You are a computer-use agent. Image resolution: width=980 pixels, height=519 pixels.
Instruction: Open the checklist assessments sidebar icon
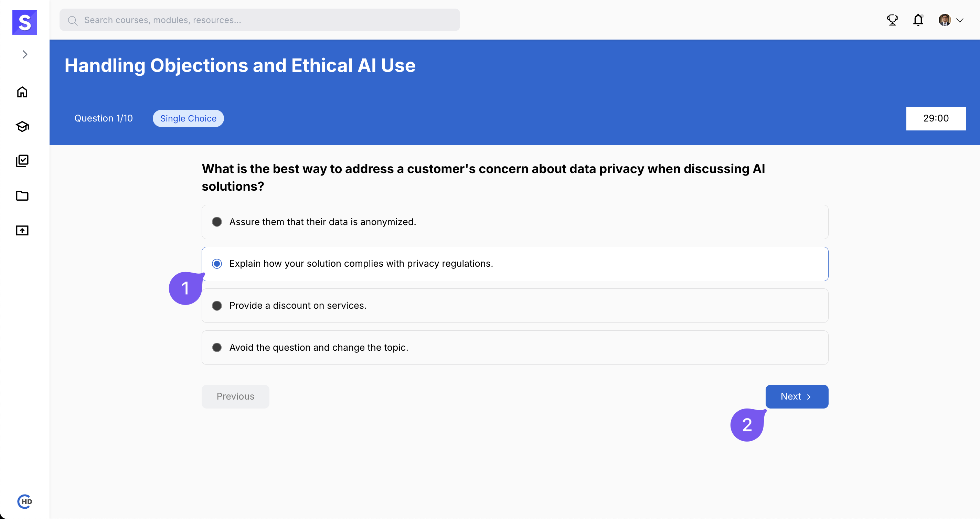click(22, 161)
